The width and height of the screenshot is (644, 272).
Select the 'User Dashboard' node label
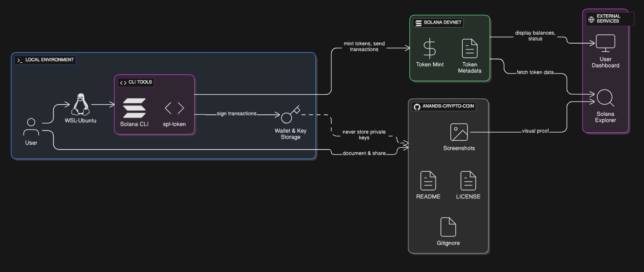606,62
